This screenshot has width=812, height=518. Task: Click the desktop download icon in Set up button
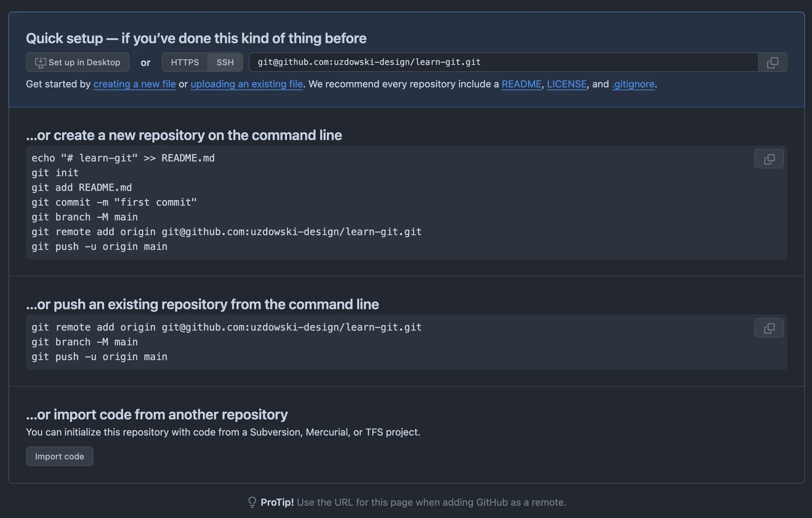40,62
